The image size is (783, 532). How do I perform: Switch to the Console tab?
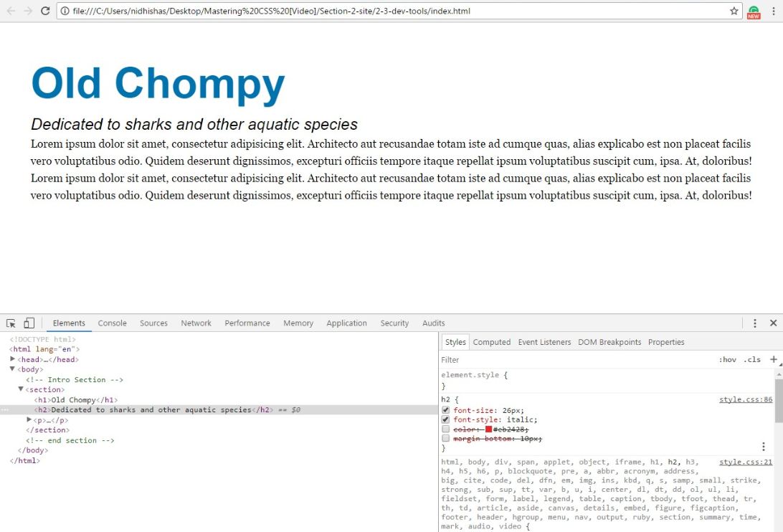click(x=112, y=323)
